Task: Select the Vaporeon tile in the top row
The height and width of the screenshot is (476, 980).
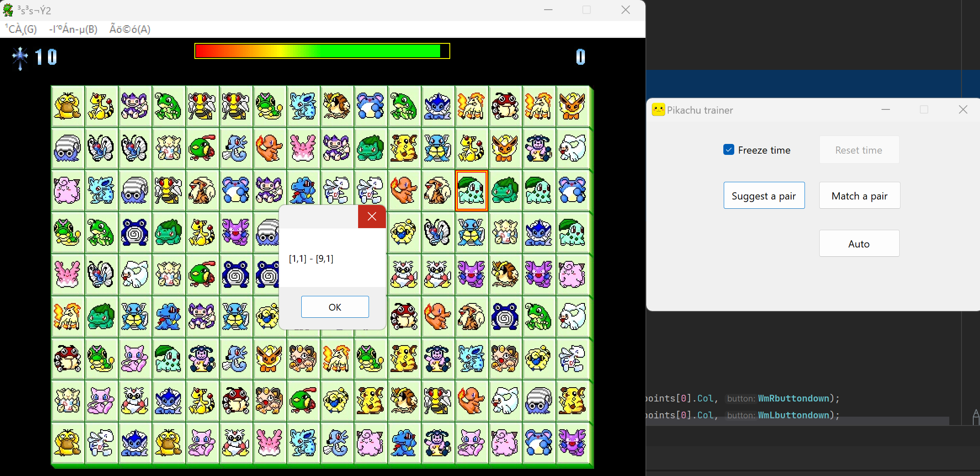Action: click(x=438, y=106)
